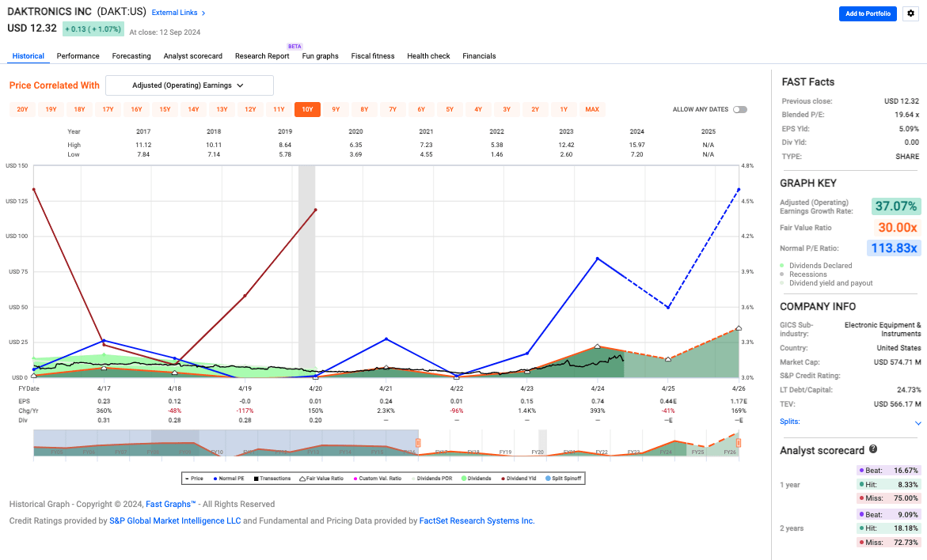Toggle the Dividends legend entry
927x560 pixels.
[x=477, y=479]
